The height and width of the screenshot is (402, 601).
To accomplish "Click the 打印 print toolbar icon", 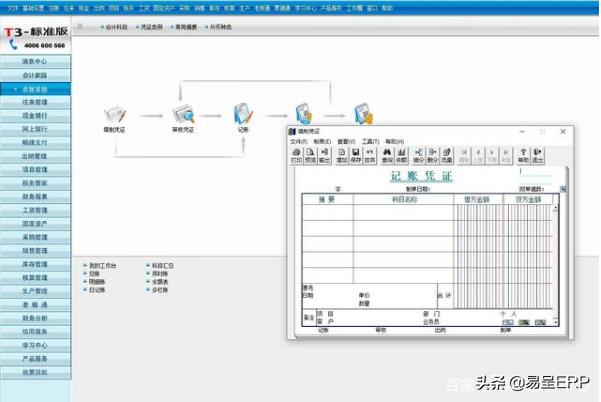I will tap(296, 155).
